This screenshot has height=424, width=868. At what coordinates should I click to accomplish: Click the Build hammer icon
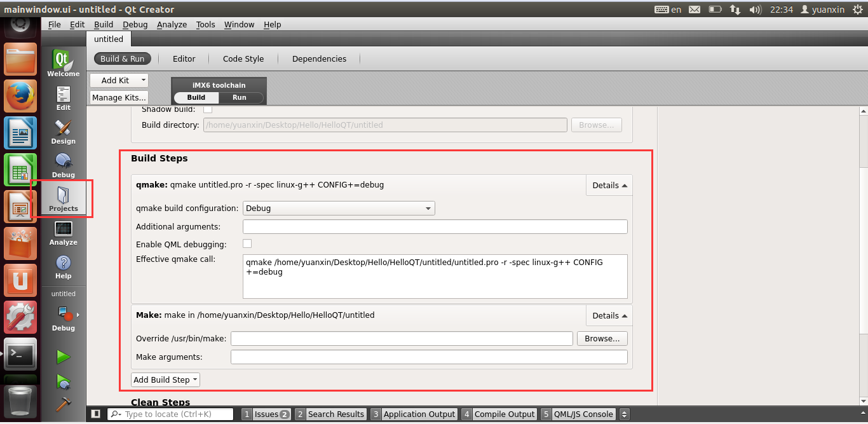63,404
